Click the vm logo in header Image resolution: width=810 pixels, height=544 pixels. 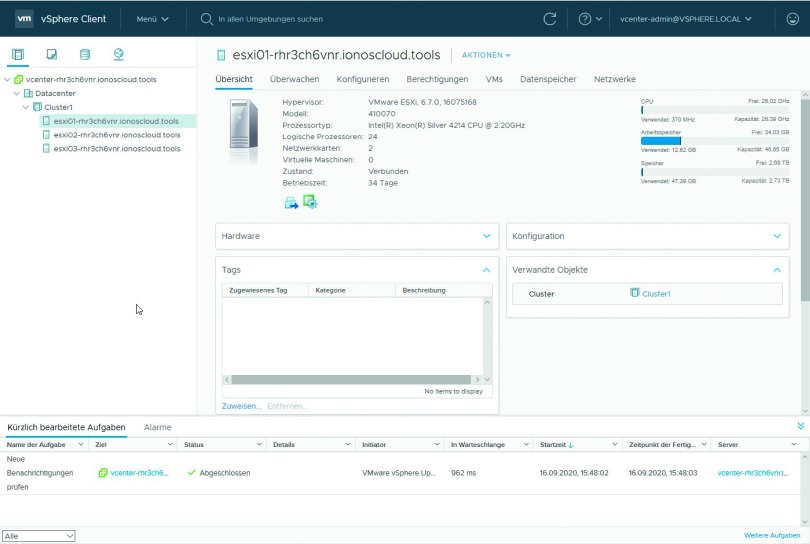click(x=24, y=19)
